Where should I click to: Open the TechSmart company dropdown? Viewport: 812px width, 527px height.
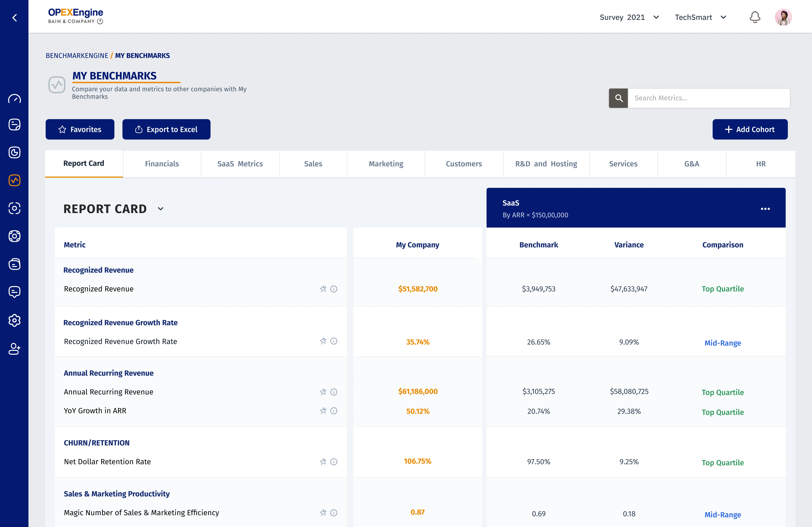(700, 17)
